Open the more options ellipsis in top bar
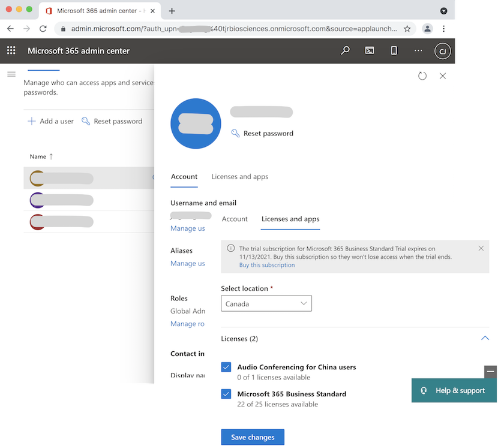This screenshot has width=504, height=446. coord(418,51)
